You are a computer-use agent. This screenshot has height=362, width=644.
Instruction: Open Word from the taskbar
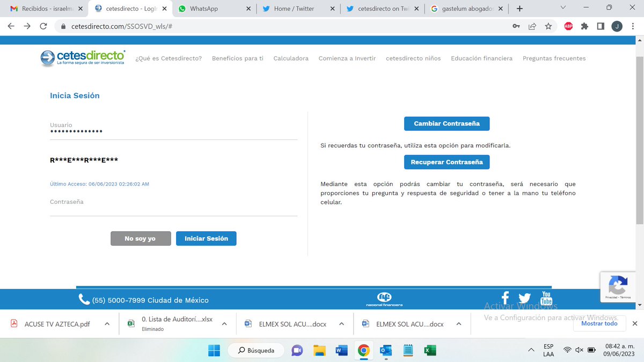341,351
